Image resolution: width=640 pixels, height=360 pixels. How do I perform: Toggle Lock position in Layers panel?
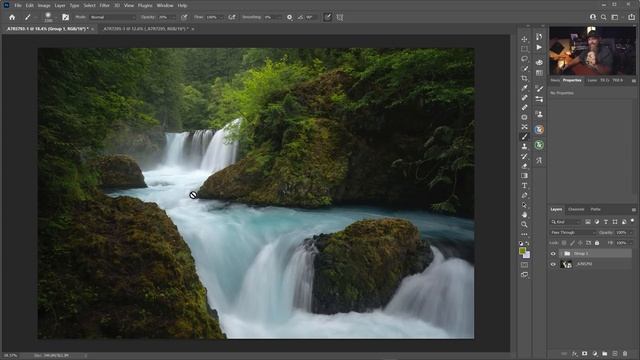[580, 243]
